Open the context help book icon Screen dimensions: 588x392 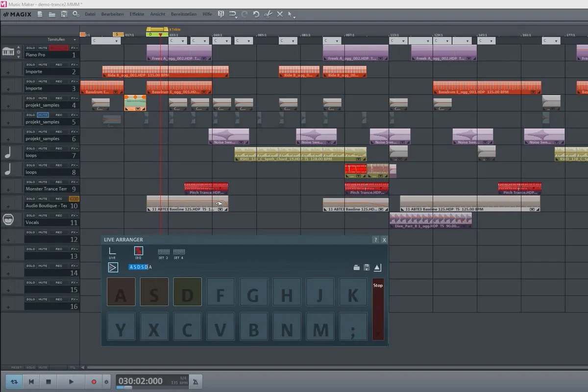tap(221, 14)
